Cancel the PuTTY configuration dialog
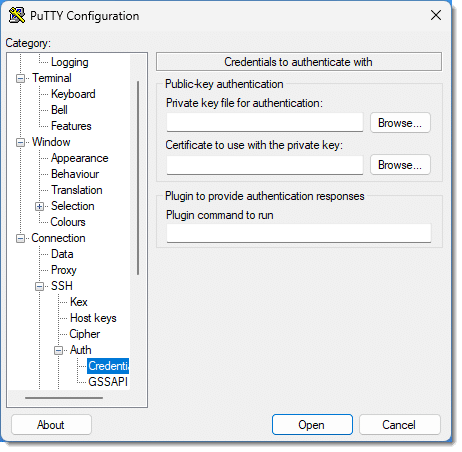Viewport: 462px width, 452px height. click(x=400, y=425)
